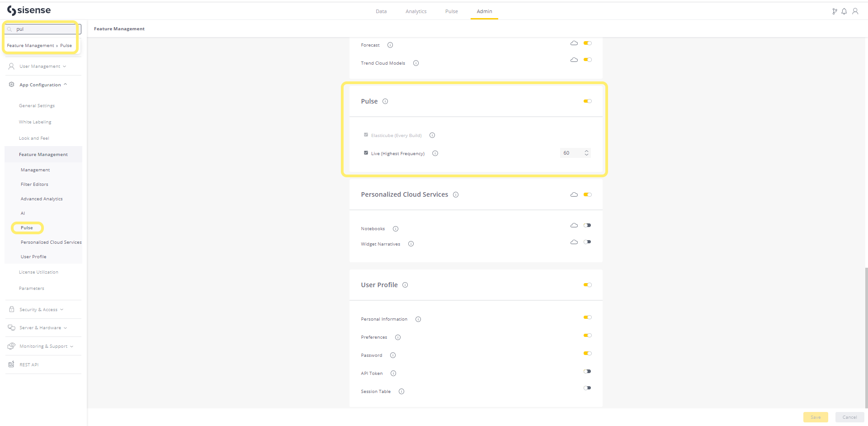
Task: Click the Sisense logo
Action: pos(29,10)
